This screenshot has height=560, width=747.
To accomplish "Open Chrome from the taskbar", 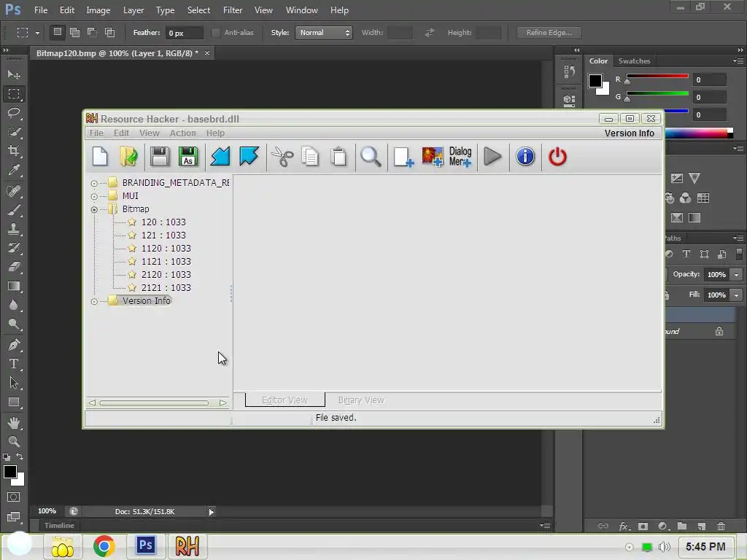I will [104, 545].
